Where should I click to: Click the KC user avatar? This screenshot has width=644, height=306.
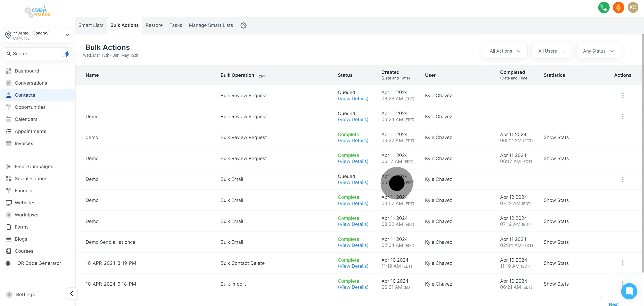[633, 8]
